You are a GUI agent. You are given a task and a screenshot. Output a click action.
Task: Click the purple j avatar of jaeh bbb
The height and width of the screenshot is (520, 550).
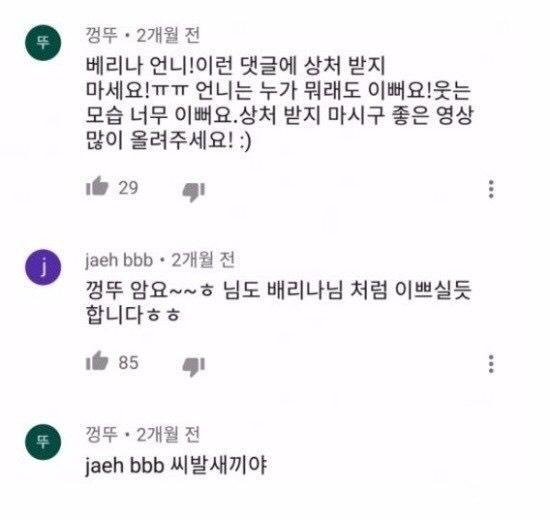[x=43, y=267]
